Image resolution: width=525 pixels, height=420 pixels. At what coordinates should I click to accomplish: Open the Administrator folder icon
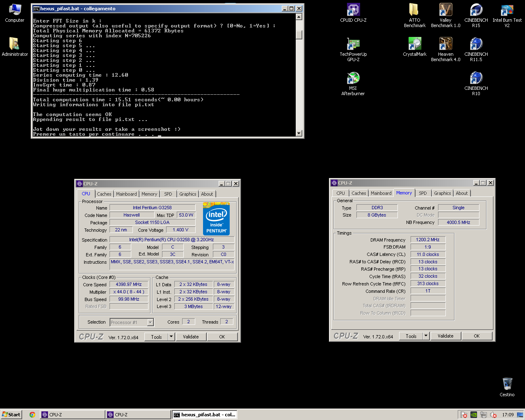click(x=15, y=46)
